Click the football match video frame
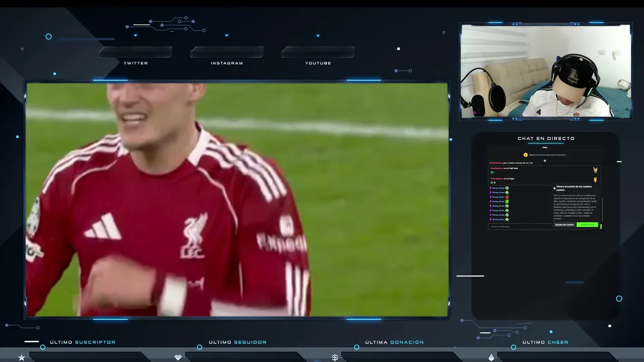644x362 pixels. point(236,200)
